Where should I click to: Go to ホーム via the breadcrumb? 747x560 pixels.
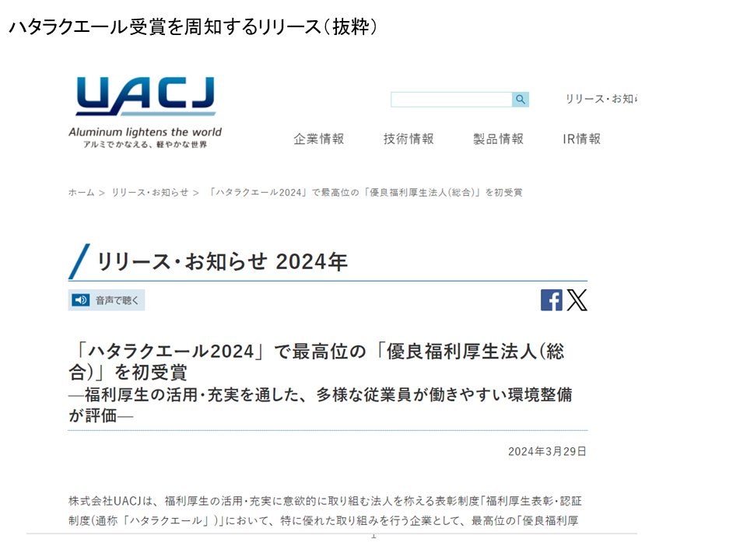tap(81, 192)
